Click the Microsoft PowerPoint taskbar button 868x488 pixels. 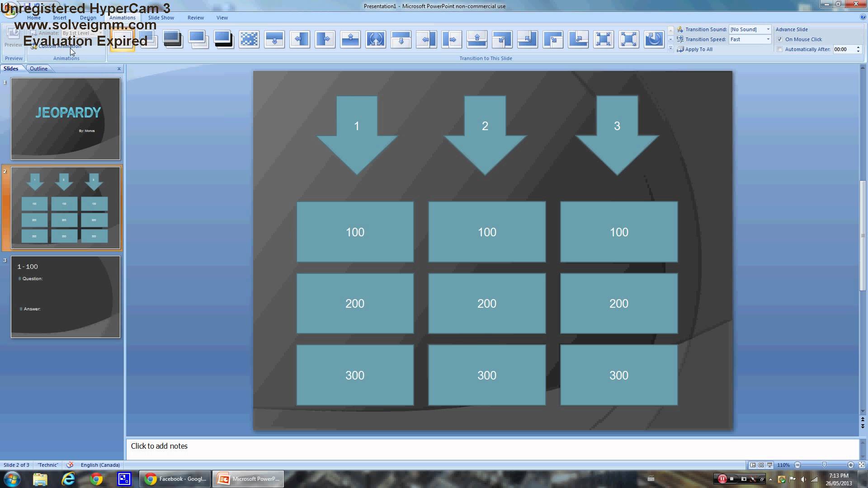click(x=248, y=479)
